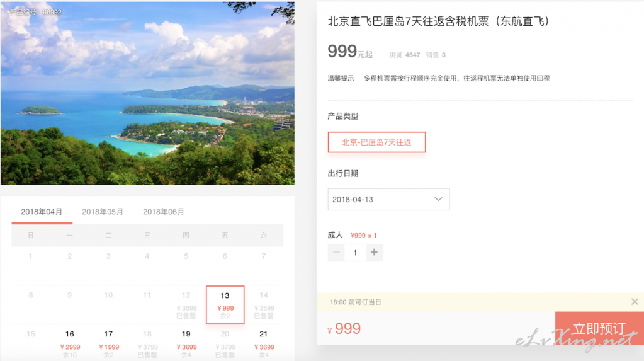Dismiss the 18:00 booking notice
This screenshot has width=644, height=361.
(635, 302)
